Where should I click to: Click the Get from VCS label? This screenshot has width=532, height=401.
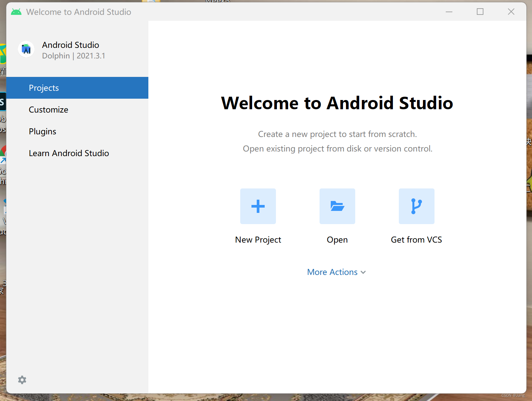416,240
